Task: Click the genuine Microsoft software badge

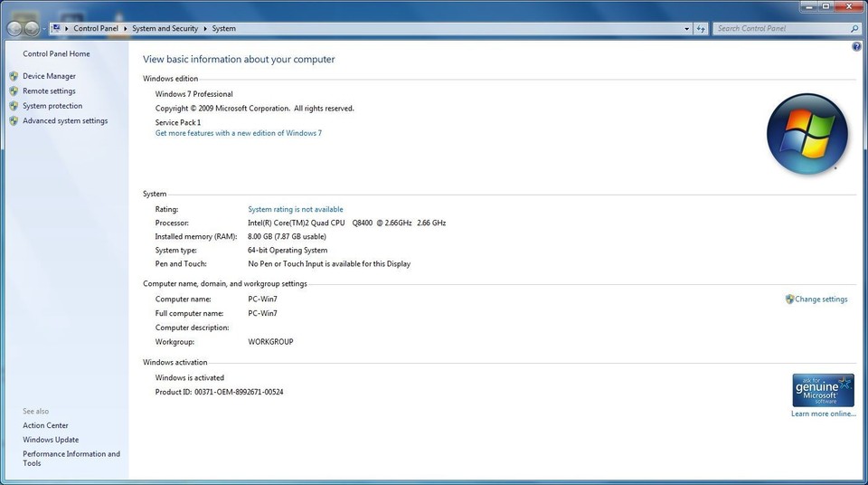Action: (823, 390)
